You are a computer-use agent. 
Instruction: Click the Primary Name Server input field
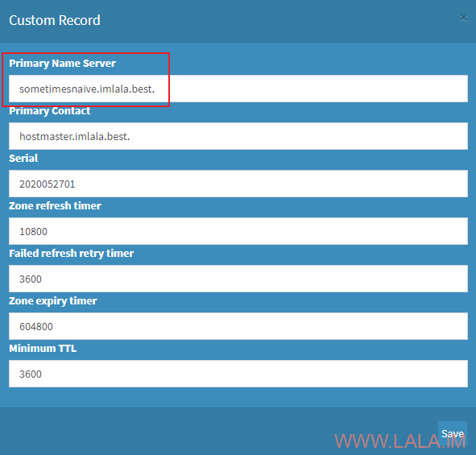238,89
